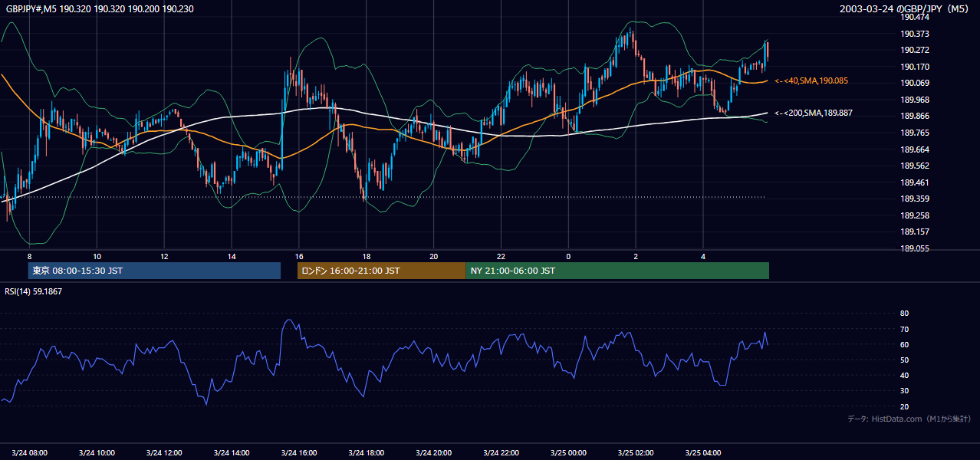Click price axis label 189.359
Viewport: 980px width, 460px height.
pos(914,199)
